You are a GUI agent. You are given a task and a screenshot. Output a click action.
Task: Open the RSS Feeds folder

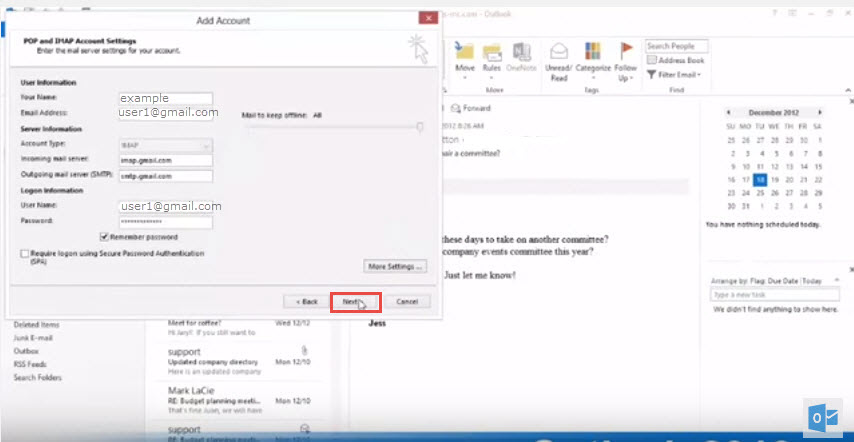click(x=30, y=364)
